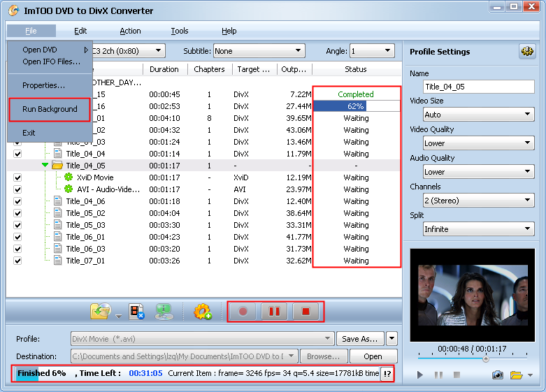The image size is (546, 392).
Task: Stop the preview video player
Action: point(457,375)
